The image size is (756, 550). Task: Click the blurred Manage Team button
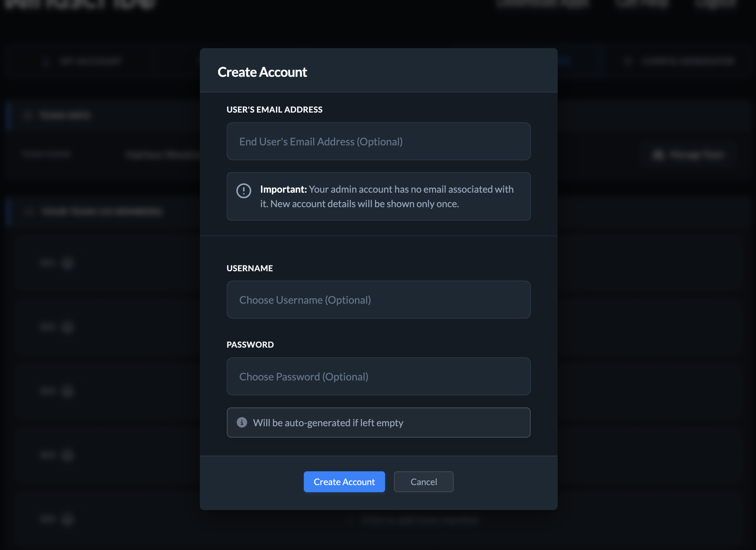(689, 154)
